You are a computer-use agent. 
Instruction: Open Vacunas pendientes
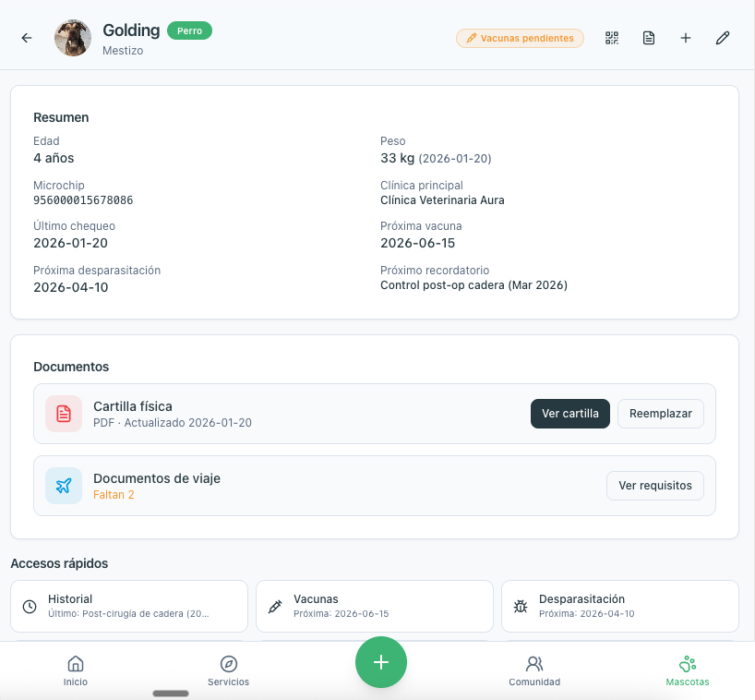pos(520,38)
